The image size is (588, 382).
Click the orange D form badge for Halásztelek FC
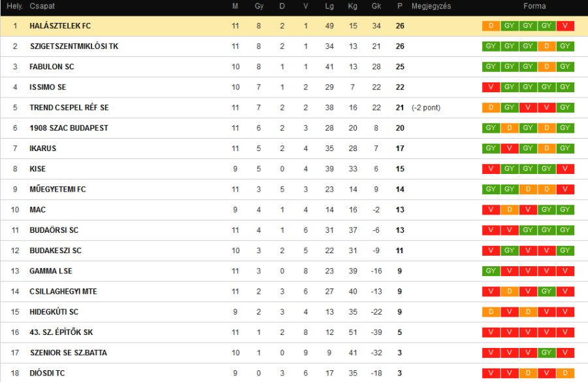pos(490,26)
